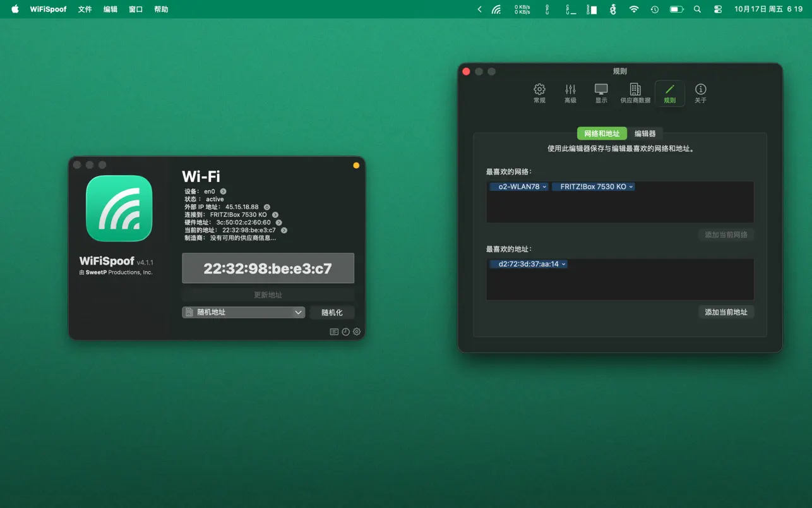Open the d2:72:3d:37:aa:14 address token menu
This screenshot has width=812, height=508.
pyautogui.click(x=563, y=264)
